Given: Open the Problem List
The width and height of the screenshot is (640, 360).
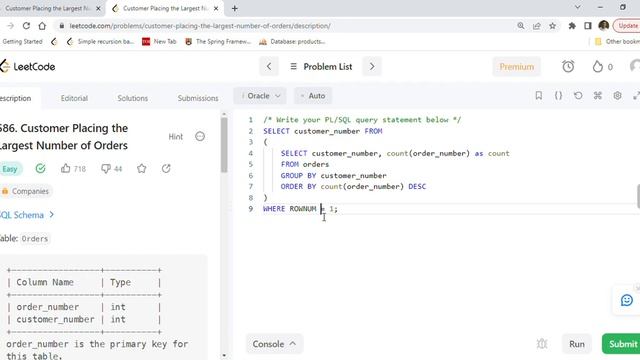Looking at the screenshot, I should 321,67.
